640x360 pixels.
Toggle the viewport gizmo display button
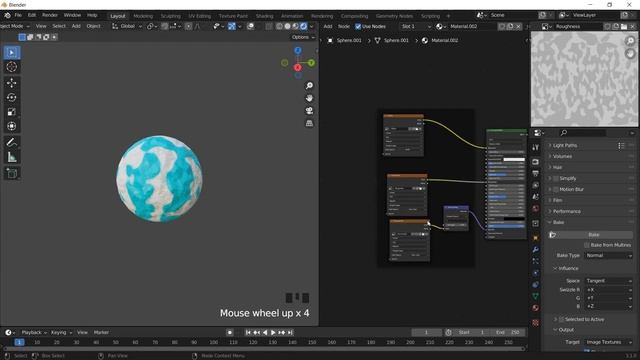(x=232, y=26)
